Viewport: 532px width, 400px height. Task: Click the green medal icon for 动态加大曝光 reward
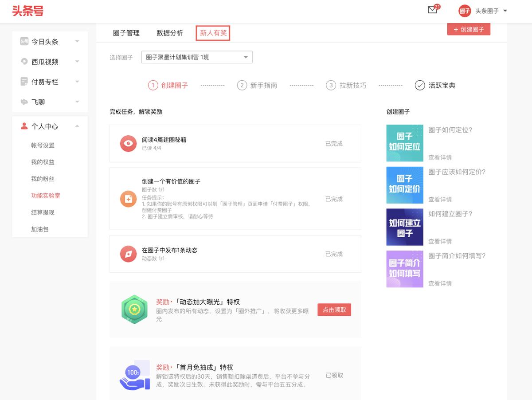pyautogui.click(x=134, y=310)
